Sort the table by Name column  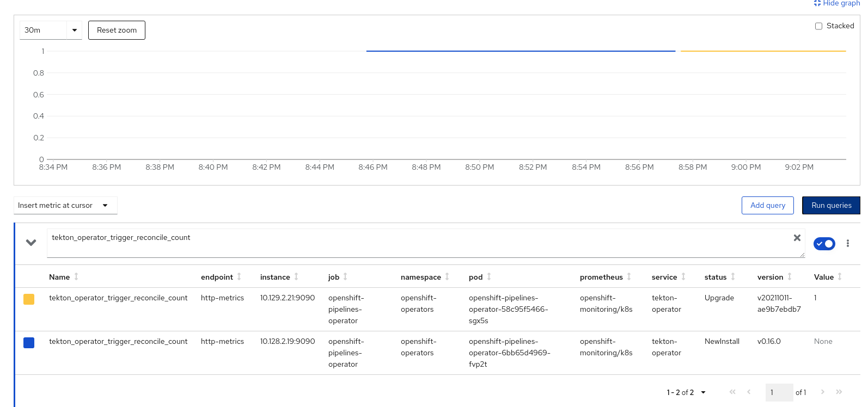[x=60, y=277]
